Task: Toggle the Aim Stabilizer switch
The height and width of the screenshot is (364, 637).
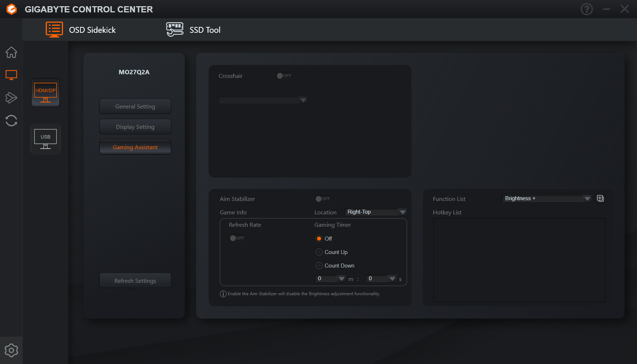Action: point(323,199)
